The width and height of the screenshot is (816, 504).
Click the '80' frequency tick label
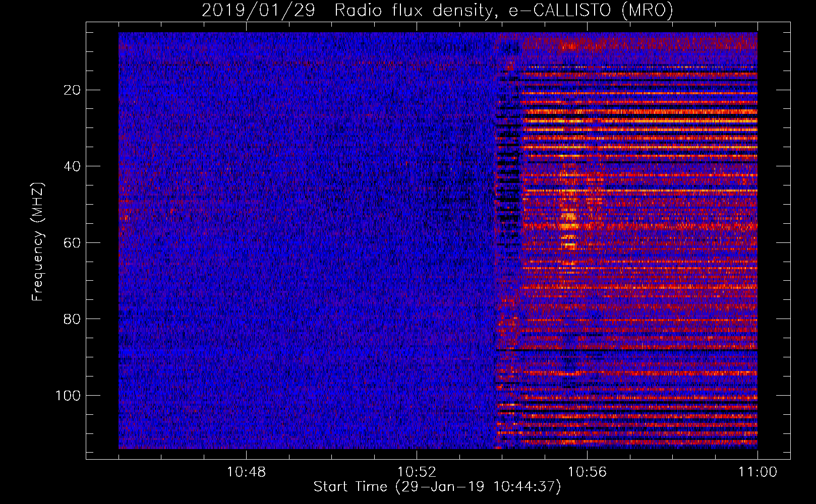click(x=72, y=319)
